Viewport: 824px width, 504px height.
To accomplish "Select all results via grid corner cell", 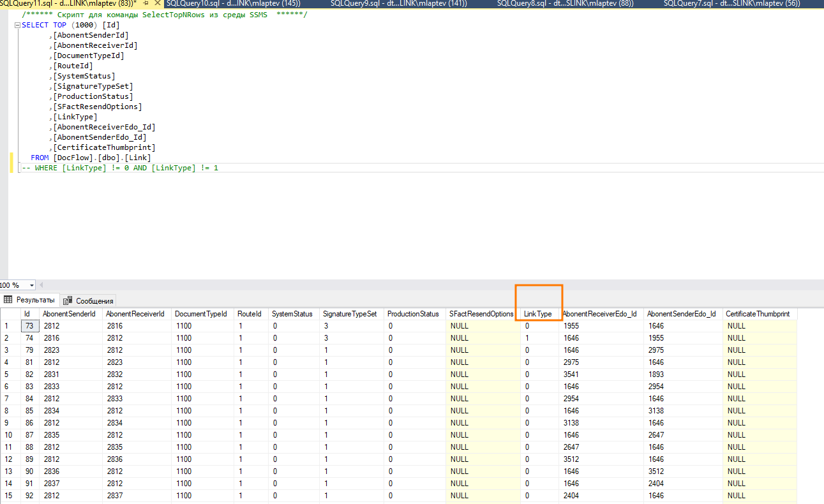I will click(10, 314).
